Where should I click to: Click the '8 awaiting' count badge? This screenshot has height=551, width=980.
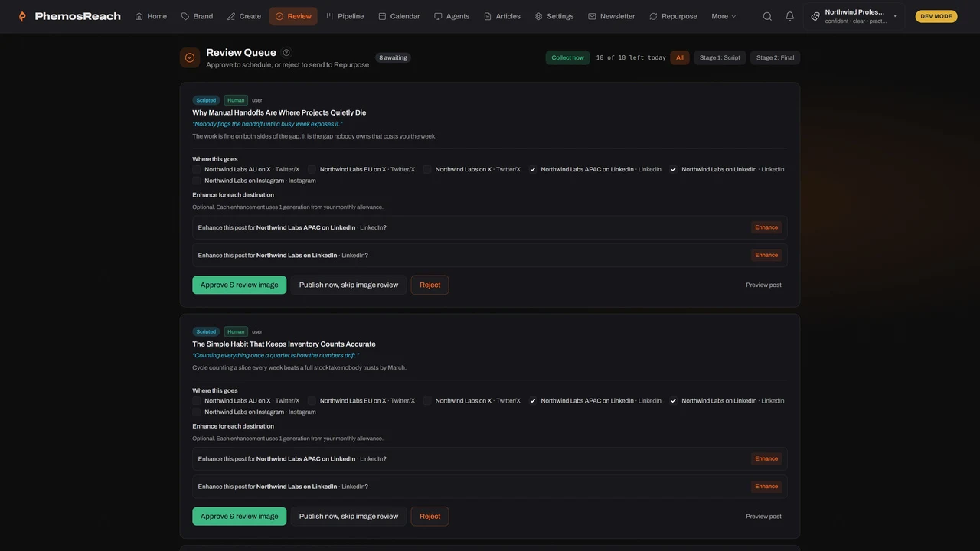(394, 57)
